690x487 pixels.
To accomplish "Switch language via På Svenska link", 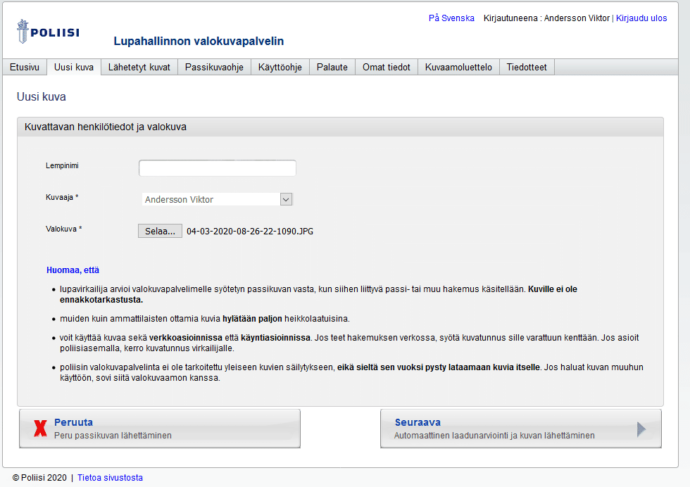I will pyautogui.click(x=451, y=18).
